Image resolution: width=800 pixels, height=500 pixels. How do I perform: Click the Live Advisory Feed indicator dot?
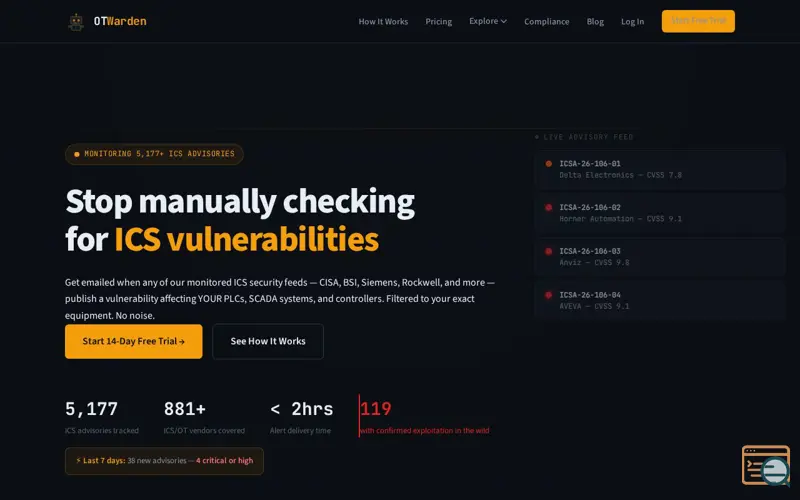[537, 137]
